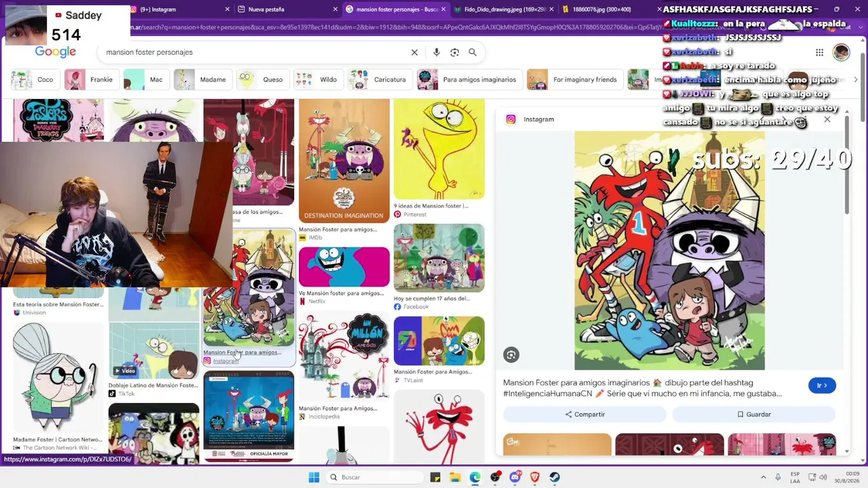Open the Un Millón de Amigos Inciclopedia thumbnail
Screen dimensions: 868x488
pos(344,357)
